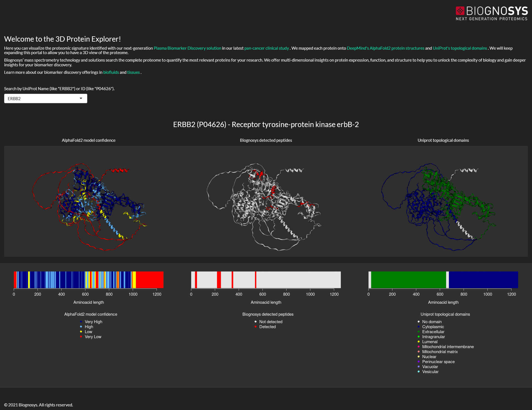532x410 pixels.
Task: Toggle the Intragranular legend entry
Action: coord(431,337)
